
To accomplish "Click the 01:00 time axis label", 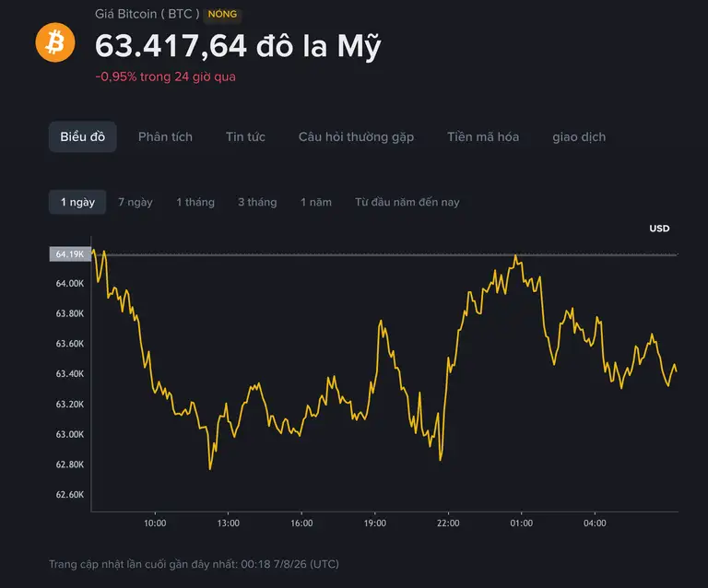I will click(522, 523).
